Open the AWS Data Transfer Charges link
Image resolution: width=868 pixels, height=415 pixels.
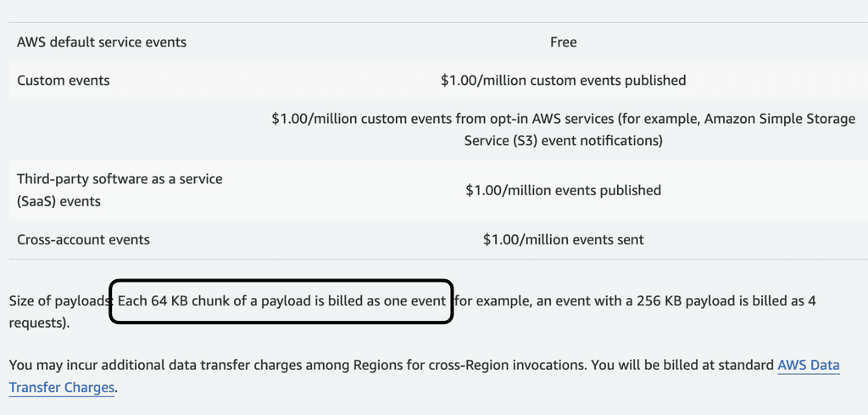pyautogui.click(x=808, y=366)
